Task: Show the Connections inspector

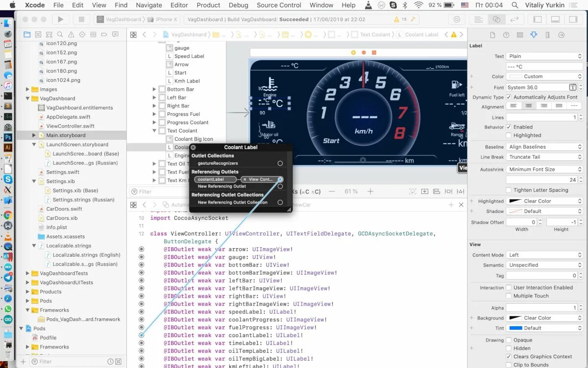Action: tap(561, 34)
